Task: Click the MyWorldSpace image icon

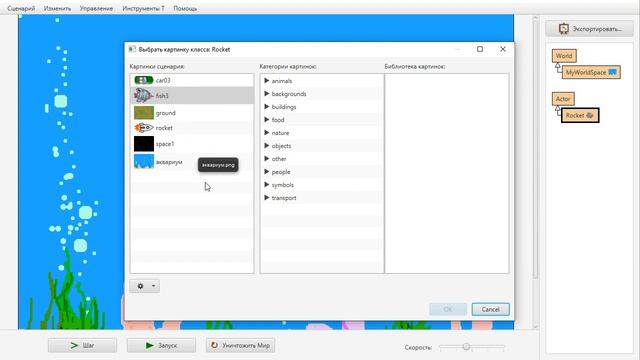Action: (612, 72)
